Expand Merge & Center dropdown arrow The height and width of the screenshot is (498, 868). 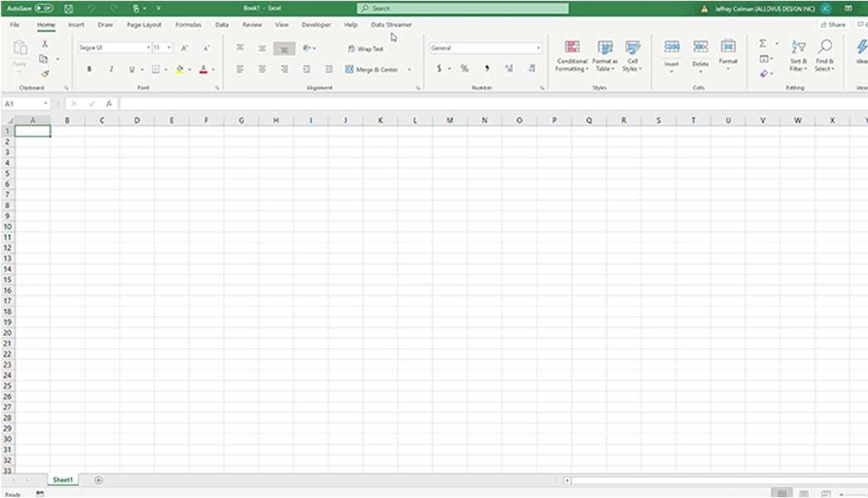(409, 69)
